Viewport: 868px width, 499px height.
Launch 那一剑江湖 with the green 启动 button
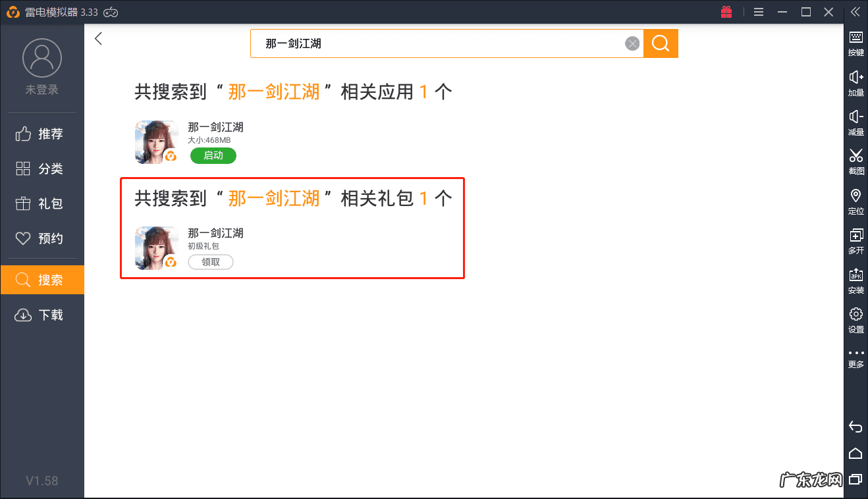[x=213, y=156]
